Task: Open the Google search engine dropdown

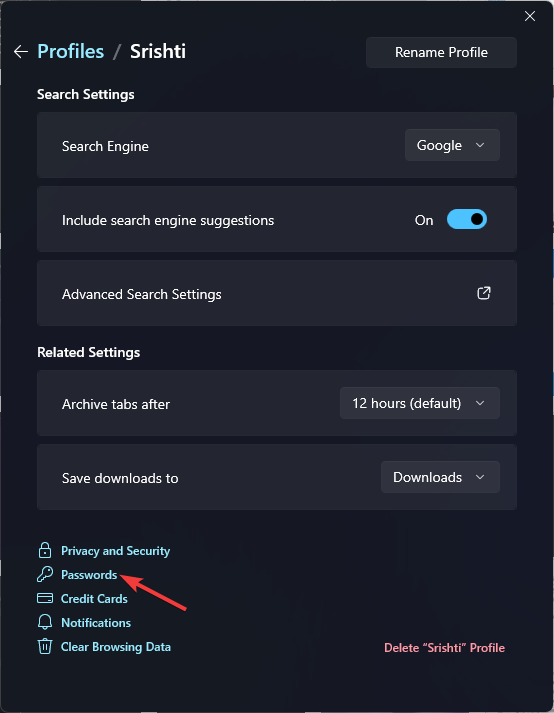Action: click(452, 145)
